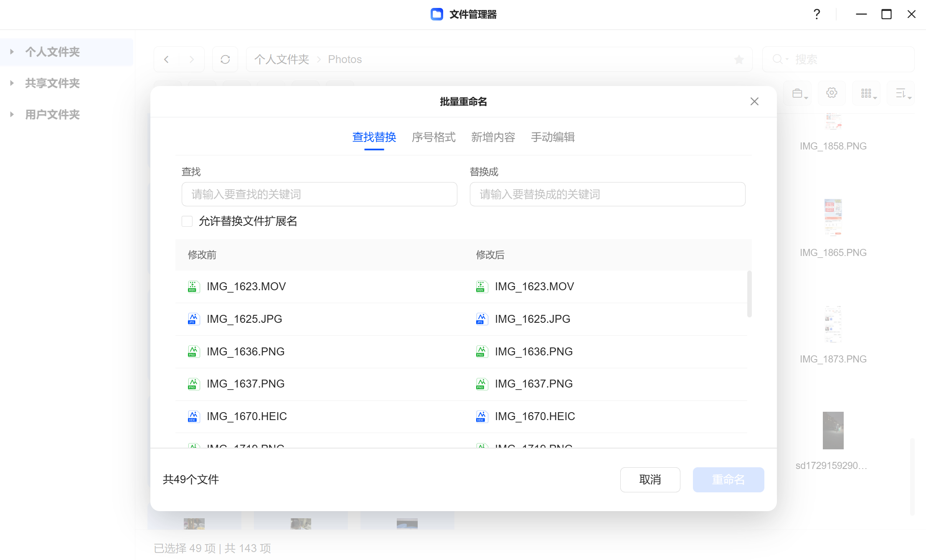This screenshot has width=926, height=560.
Task: Switch to the 查找替换 tab
Action: [374, 137]
